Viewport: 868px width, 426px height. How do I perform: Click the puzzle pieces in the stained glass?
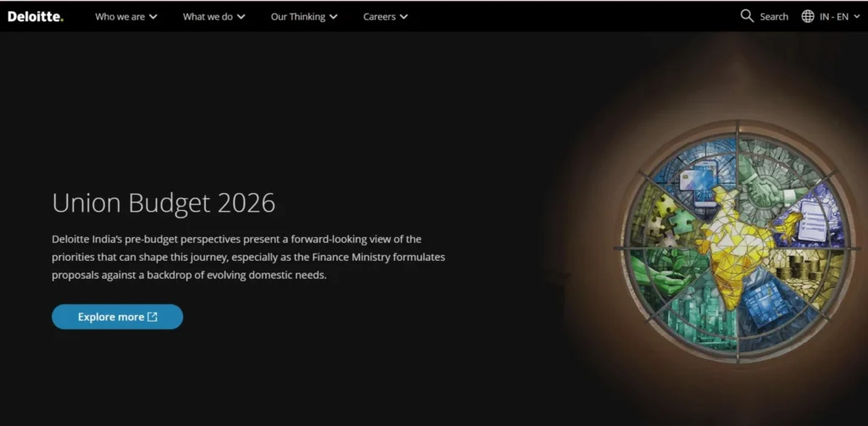coord(664,216)
